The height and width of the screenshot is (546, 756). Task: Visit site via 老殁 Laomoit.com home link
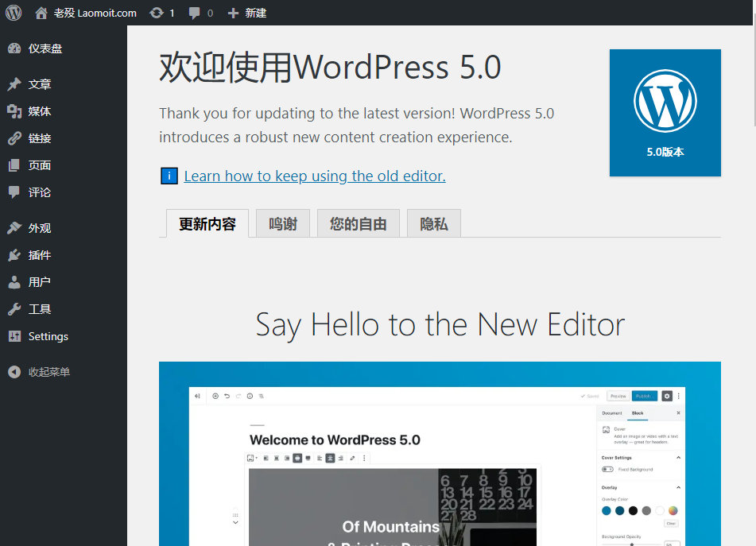coord(86,13)
